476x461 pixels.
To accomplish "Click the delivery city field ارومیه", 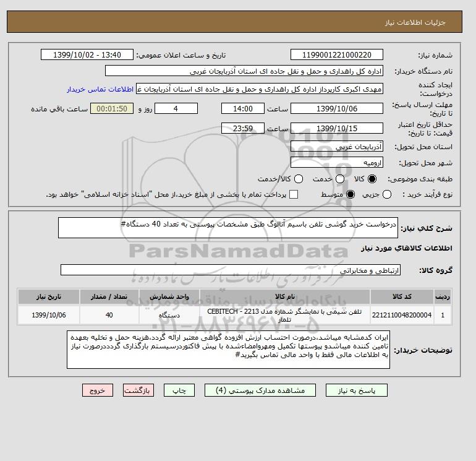I will pos(337,162).
